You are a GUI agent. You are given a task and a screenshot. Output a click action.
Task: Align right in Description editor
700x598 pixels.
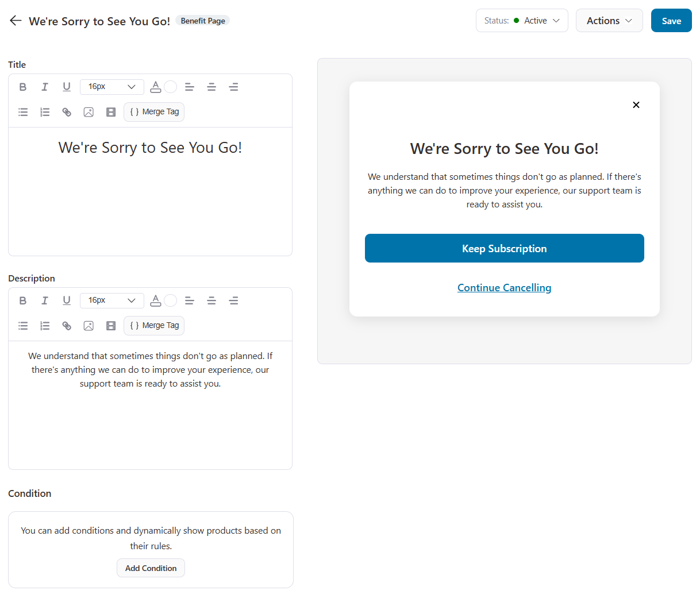pyautogui.click(x=233, y=300)
